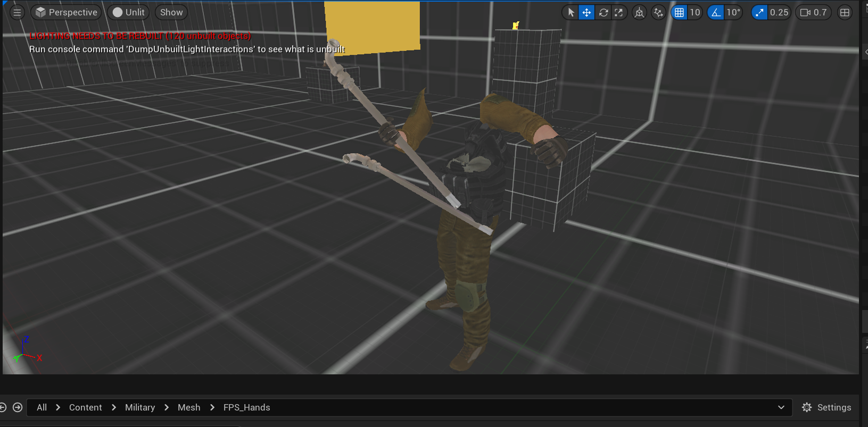Viewport: 868px width, 427px height.
Task: Switch to the Rotate tool
Action: [x=603, y=12]
